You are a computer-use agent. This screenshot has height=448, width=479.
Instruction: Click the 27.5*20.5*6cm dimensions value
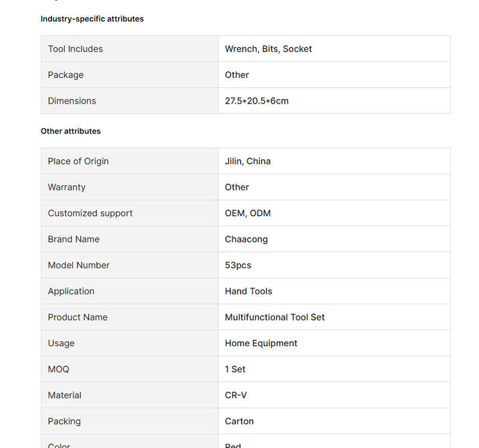[257, 101]
